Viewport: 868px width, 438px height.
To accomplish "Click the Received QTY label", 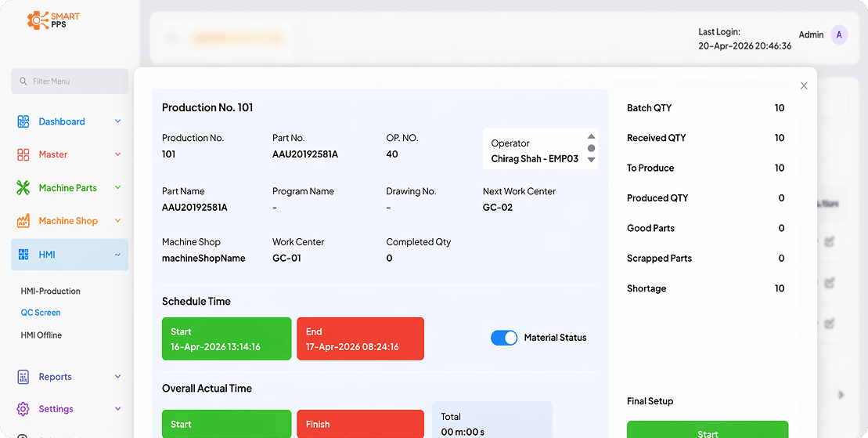I will 656,138.
